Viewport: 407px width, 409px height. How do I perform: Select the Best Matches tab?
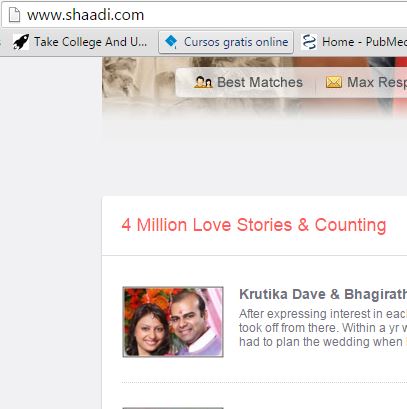(249, 82)
